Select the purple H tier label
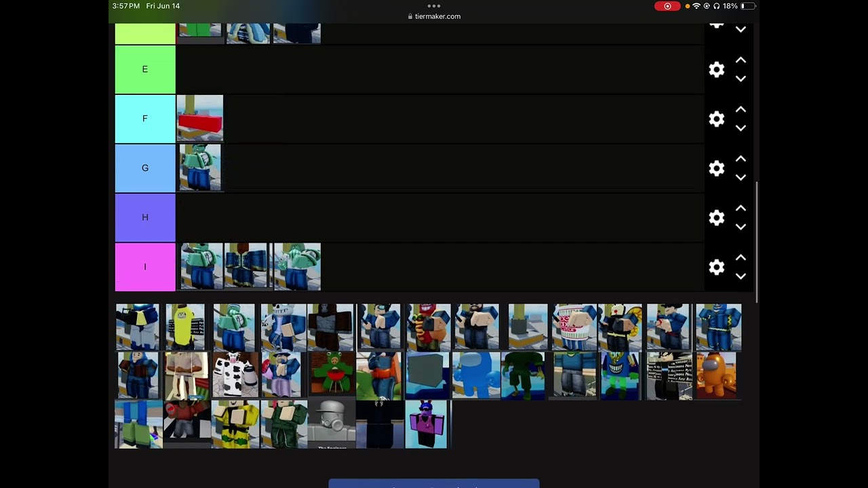The image size is (868, 488). pos(145,218)
